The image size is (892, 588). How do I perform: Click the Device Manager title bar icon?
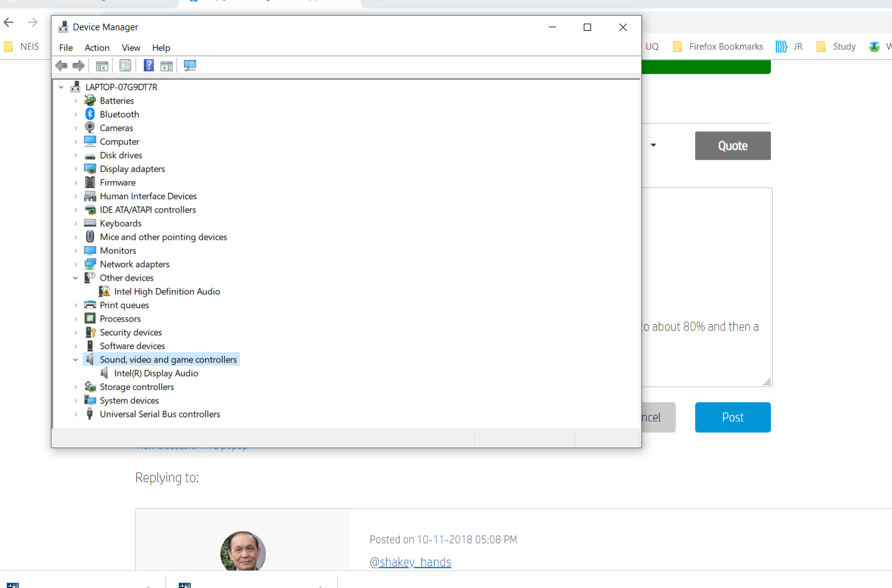63,27
